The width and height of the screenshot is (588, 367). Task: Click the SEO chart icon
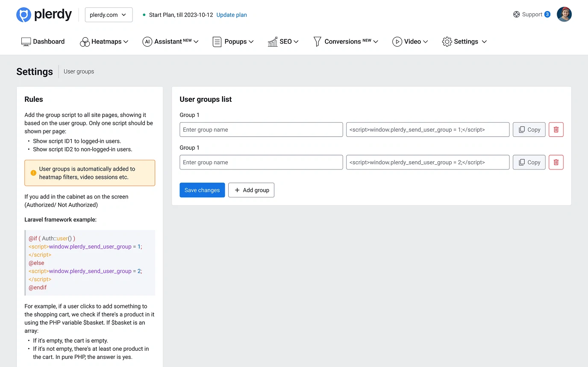point(273,41)
